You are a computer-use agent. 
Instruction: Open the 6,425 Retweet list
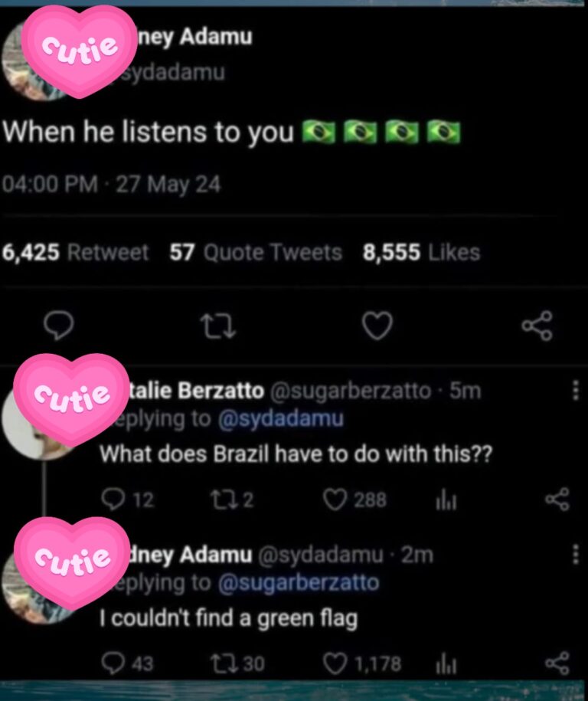[77, 253]
